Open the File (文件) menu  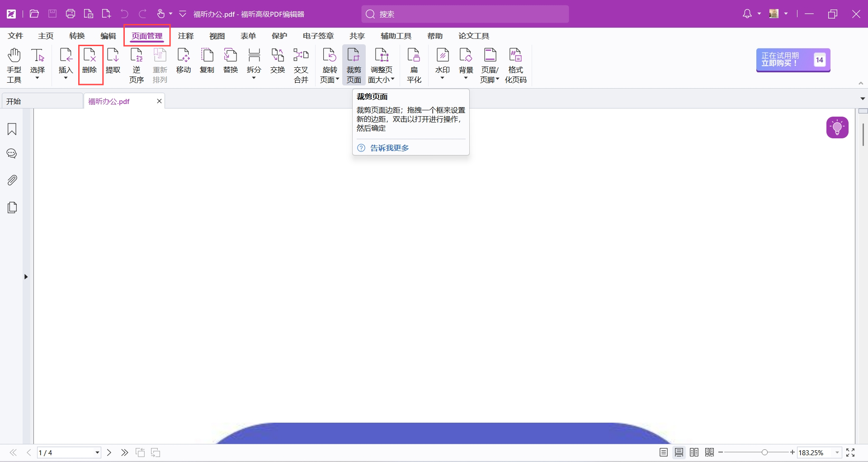coord(15,36)
